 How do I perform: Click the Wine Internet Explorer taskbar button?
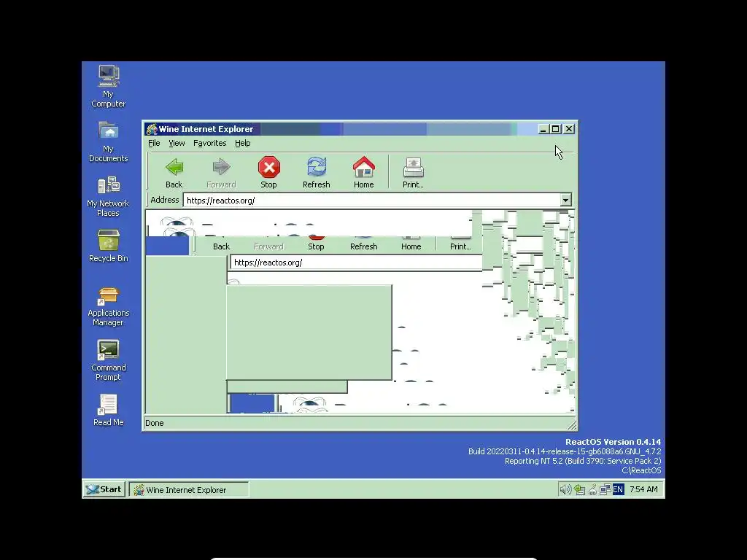pos(189,489)
